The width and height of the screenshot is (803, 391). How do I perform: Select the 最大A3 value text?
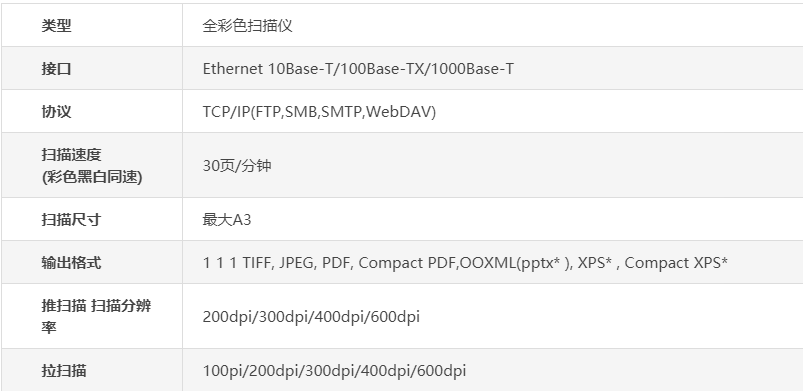click(x=227, y=219)
